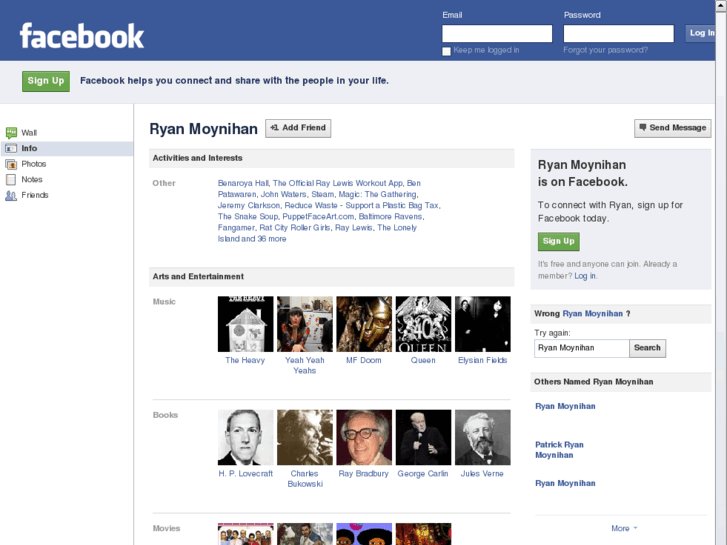This screenshot has height=545, width=727.
Task: Open the H. P. Lovecraft portrait
Action: (245, 437)
